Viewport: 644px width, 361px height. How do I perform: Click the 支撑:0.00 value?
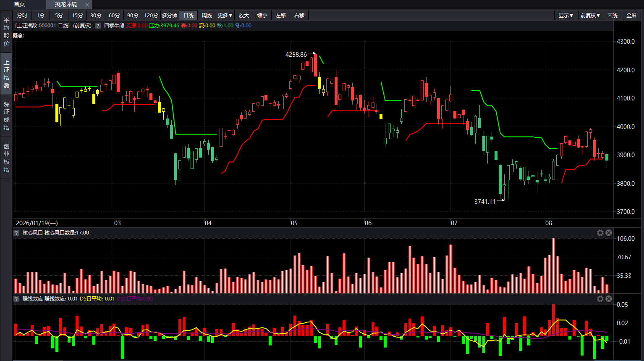(137, 26)
